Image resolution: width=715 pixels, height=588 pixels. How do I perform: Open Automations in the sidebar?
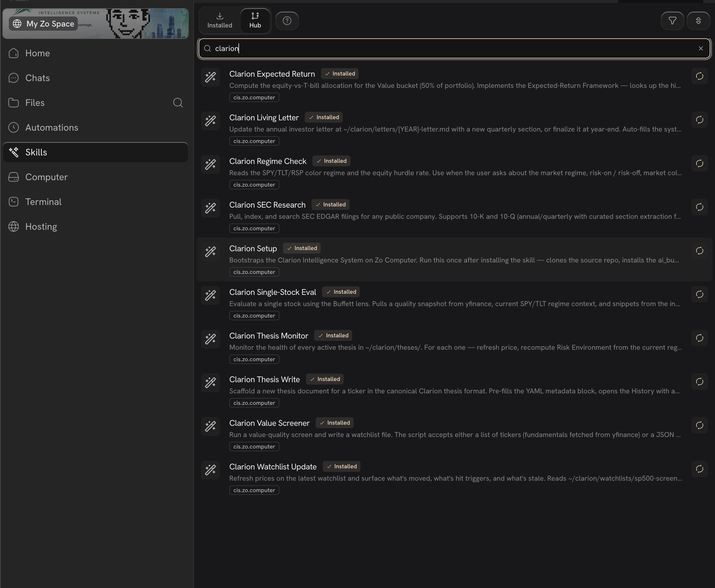point(95,127)
